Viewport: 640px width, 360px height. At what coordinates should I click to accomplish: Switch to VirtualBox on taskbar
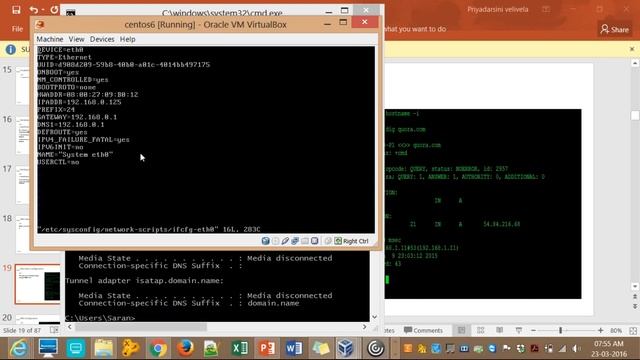click(x=346, y=348)
